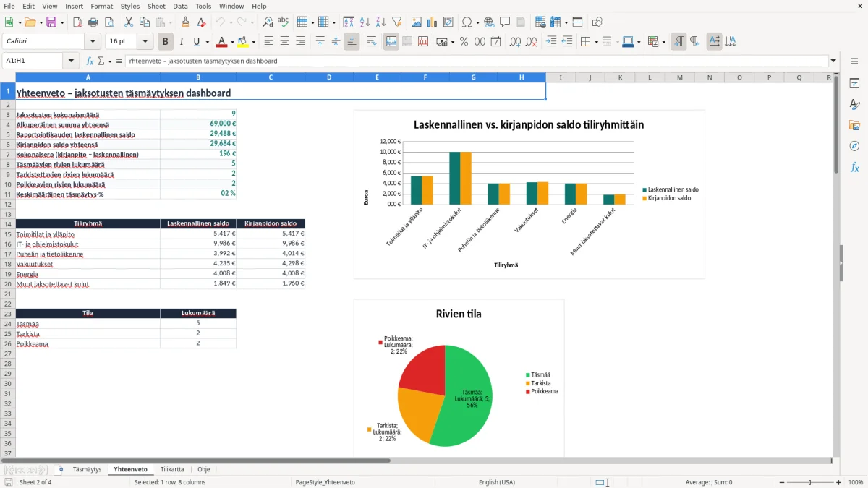
Task: Open the sidebar Properties panel
Action: (854, 83)
